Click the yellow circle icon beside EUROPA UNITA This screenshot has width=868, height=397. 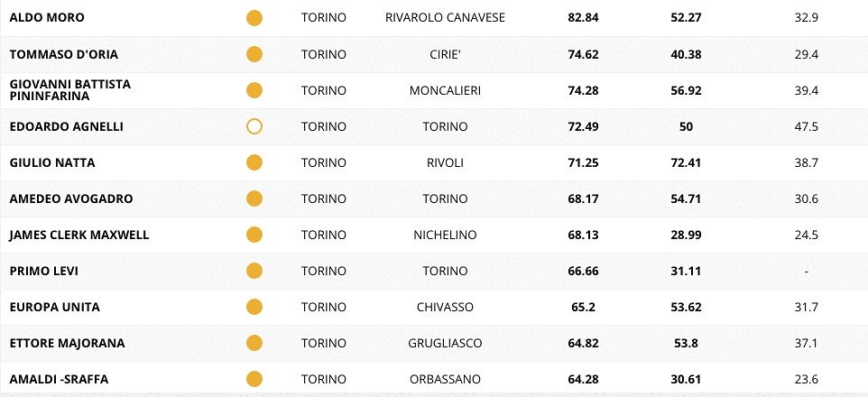pyautogui.click(x=254, y=307)
